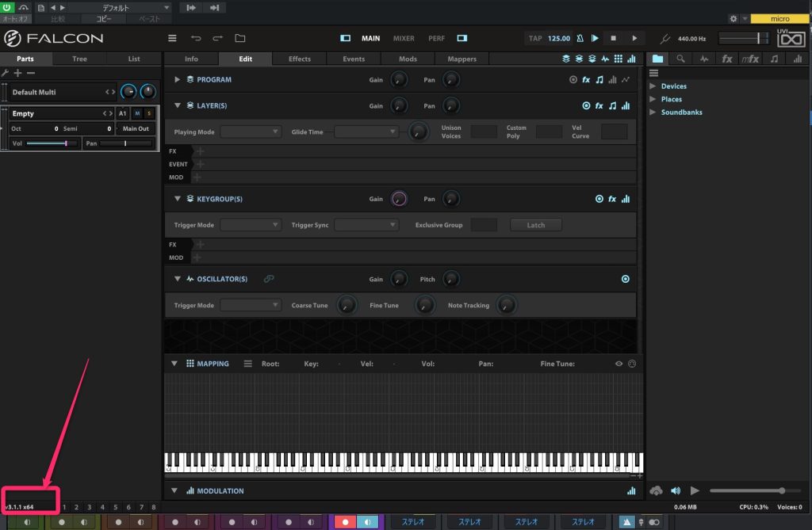Click the Latch button in Keygroup
This screenshot has width=812, height=530.
pyautogui.click(x=535, y=225)
